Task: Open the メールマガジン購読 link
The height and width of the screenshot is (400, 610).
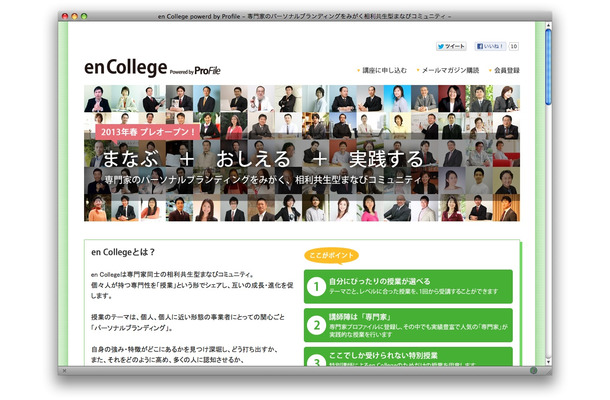Action: [x=450, y=70]
